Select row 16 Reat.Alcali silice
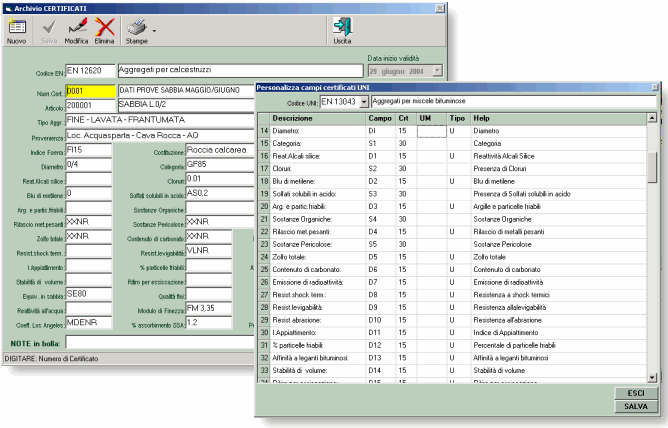Image resolution: width=668 pixels, height=428 pixels. pos(452,156)
